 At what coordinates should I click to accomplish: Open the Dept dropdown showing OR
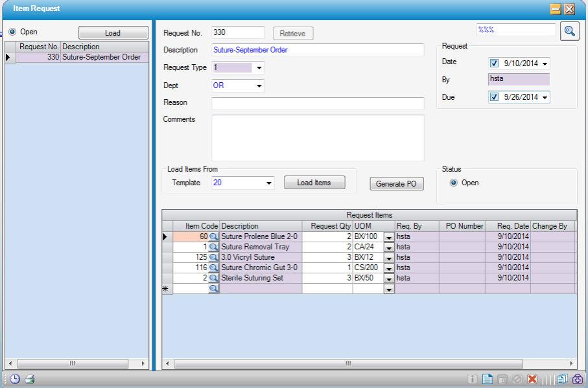[259, 86]
